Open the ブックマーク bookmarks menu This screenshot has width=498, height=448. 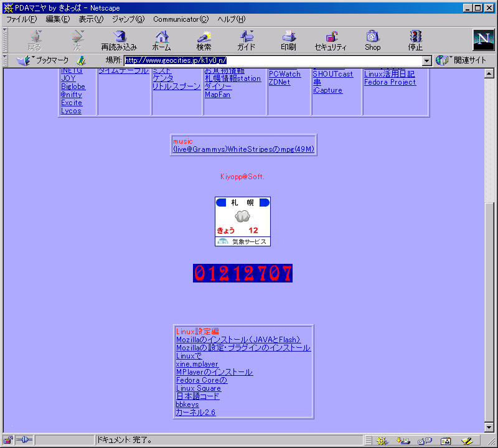point(43,60)
